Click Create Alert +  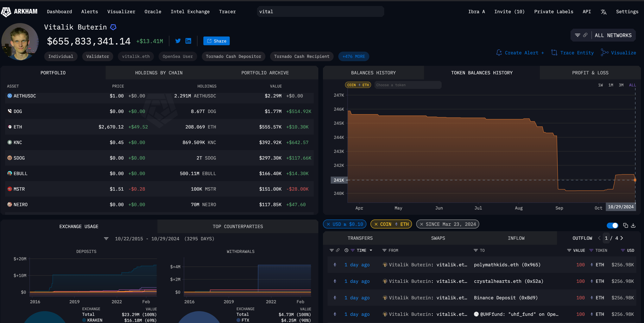coord(520,53)
